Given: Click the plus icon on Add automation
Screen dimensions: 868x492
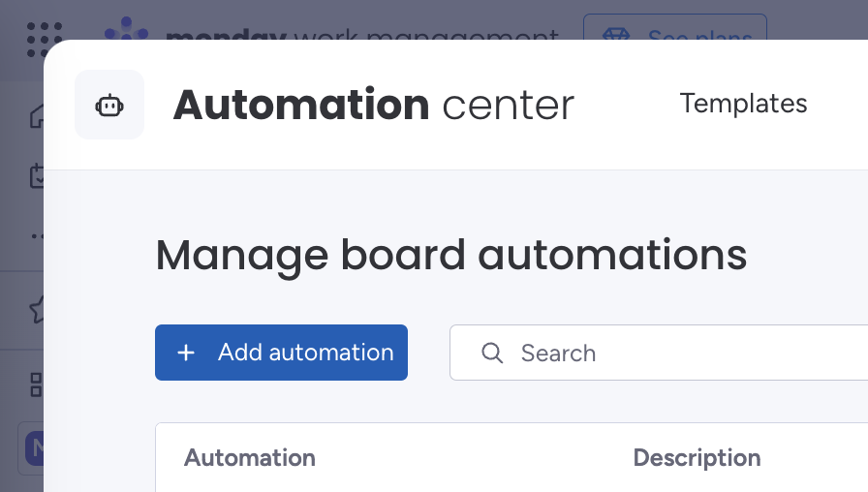Looking at the screenshot, I should pos(187,353).
